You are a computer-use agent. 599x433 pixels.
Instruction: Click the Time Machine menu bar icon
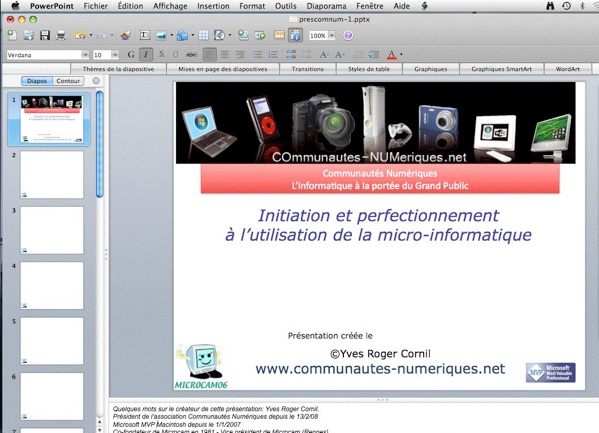567,6
